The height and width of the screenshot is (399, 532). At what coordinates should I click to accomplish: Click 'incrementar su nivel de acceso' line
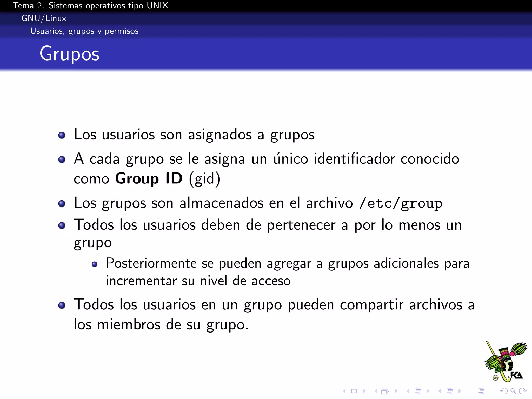[x=198, y=281]
